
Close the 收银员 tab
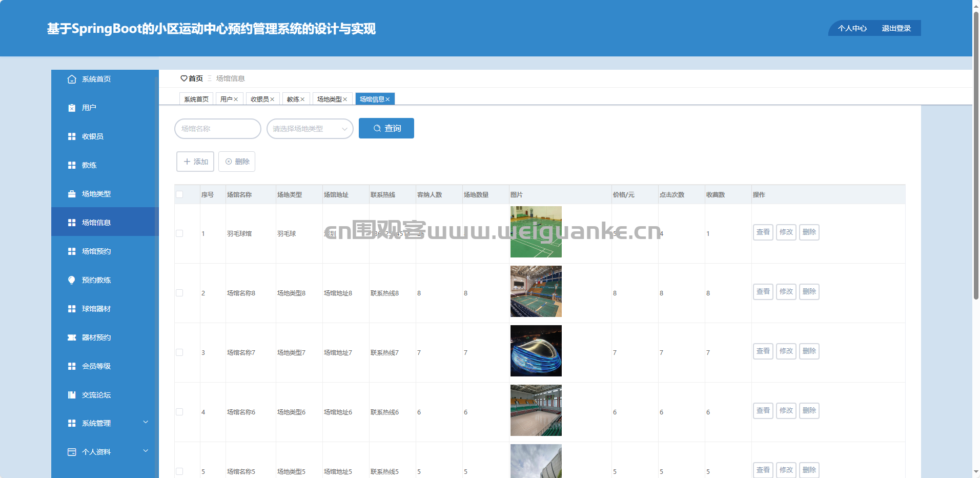point(272,99)
